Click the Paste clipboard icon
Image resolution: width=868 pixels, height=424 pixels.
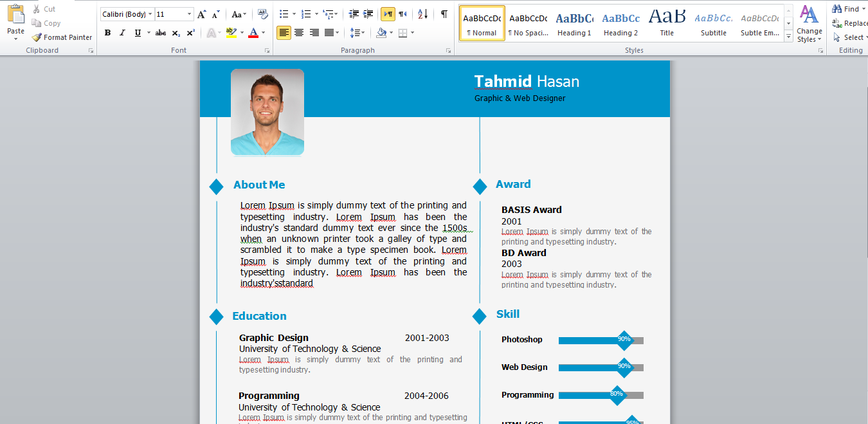[x=15, y=14]
